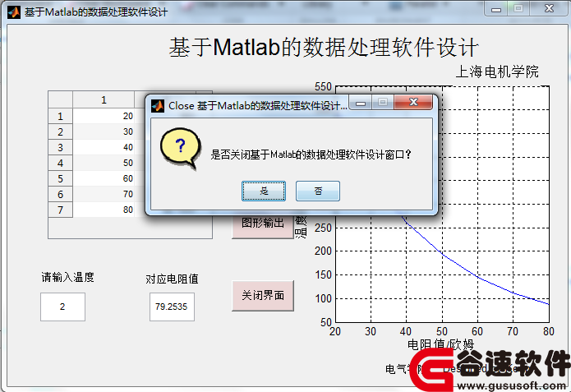Cancel closing with the 否 button
The image size is (571, 392).
pos(318,191)
